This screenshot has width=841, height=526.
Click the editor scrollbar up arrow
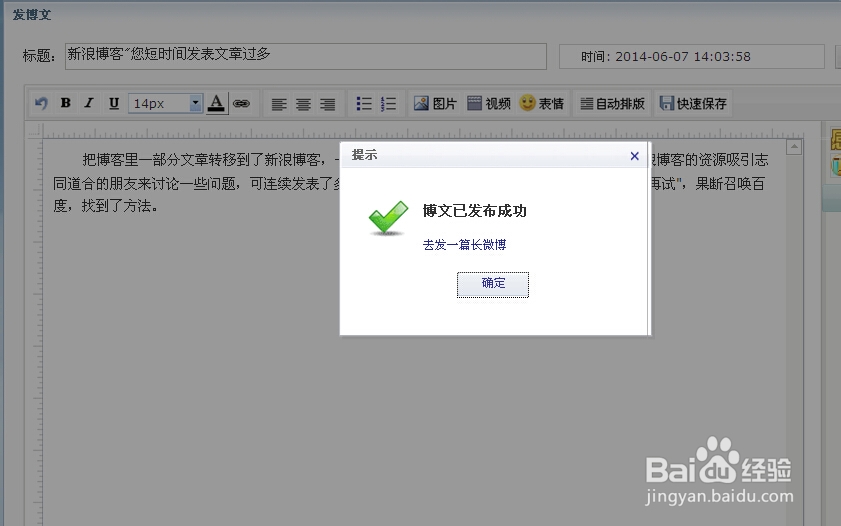point(794,146)
